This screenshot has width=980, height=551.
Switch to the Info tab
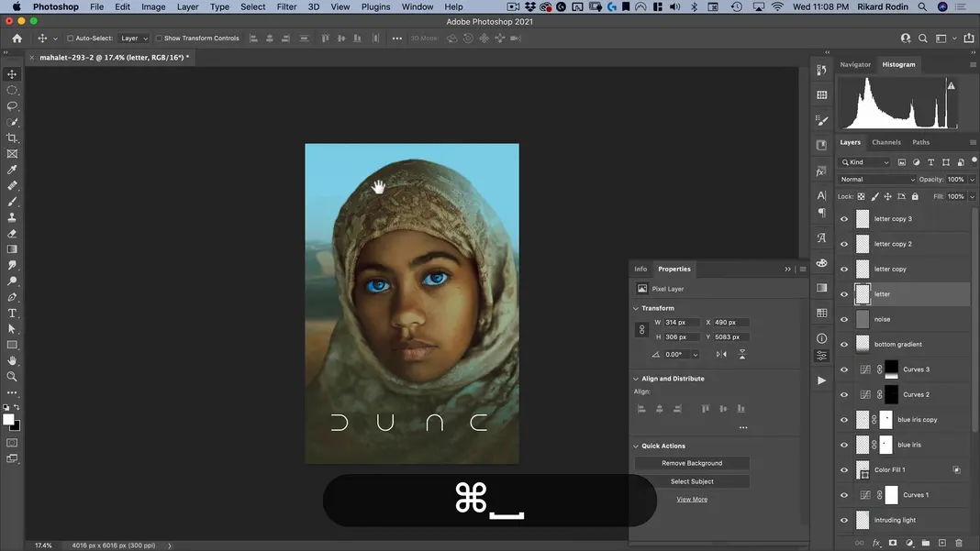tap(640, 270)
